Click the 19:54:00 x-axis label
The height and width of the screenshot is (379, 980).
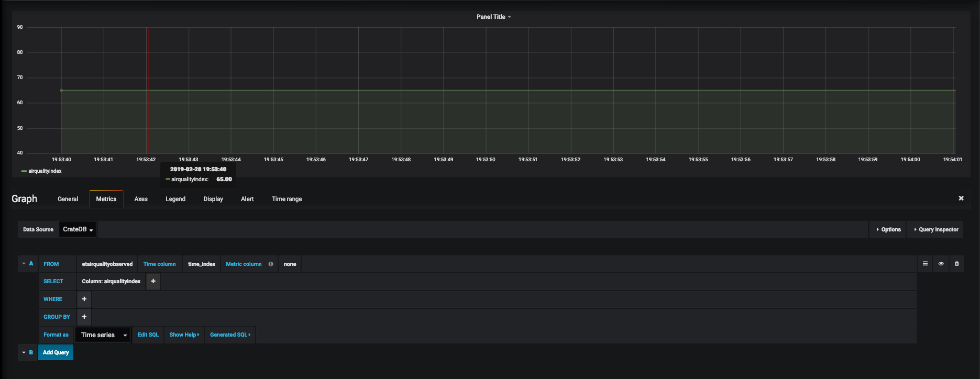pos(910,160)
